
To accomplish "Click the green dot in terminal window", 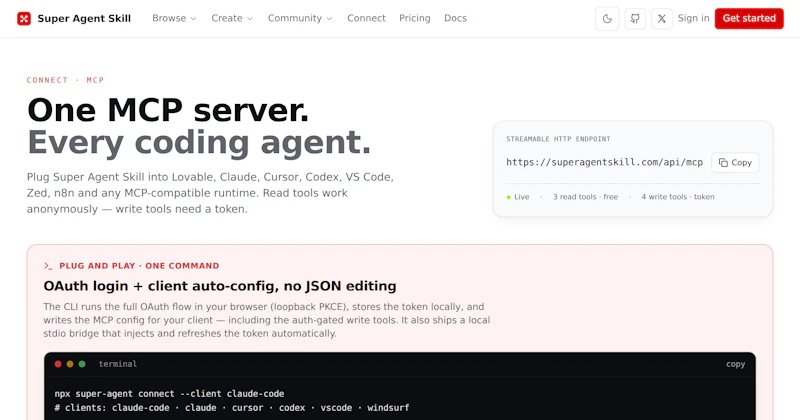I will tap(82, 364).
